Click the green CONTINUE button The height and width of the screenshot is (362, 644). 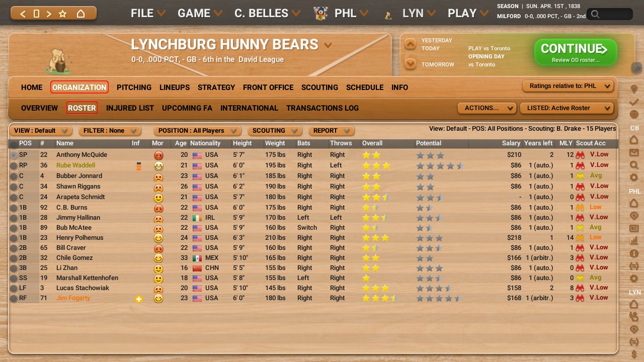(576, 52)
